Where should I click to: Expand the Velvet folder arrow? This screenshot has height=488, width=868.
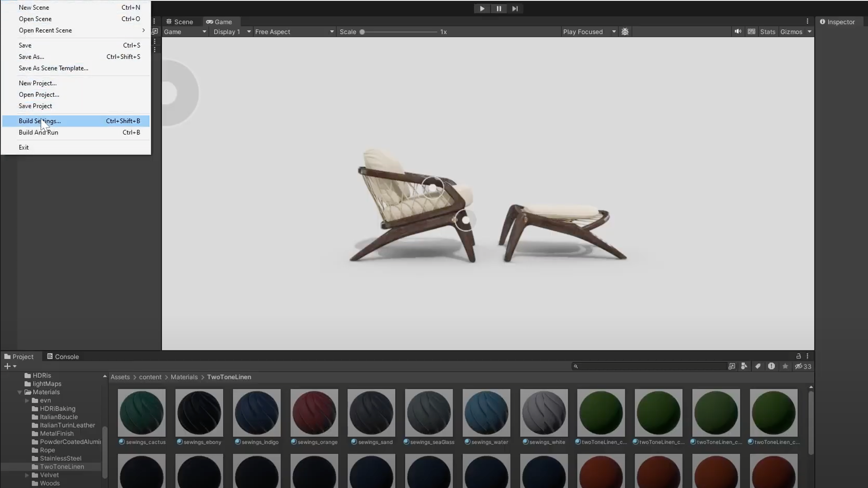coord(27,475)
